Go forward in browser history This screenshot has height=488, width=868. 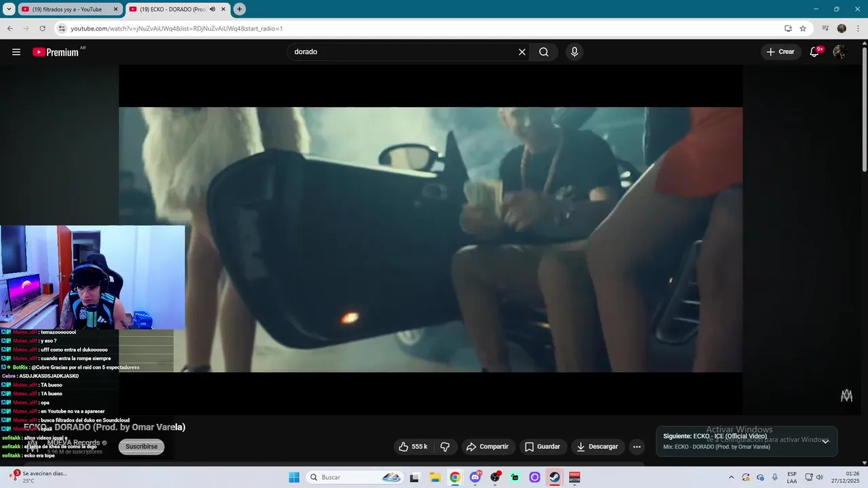(x=26, y=28)
